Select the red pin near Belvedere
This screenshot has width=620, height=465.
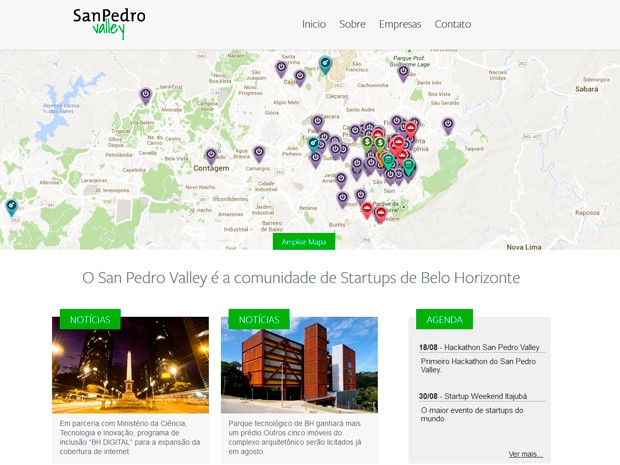click(x=380, y=215)
